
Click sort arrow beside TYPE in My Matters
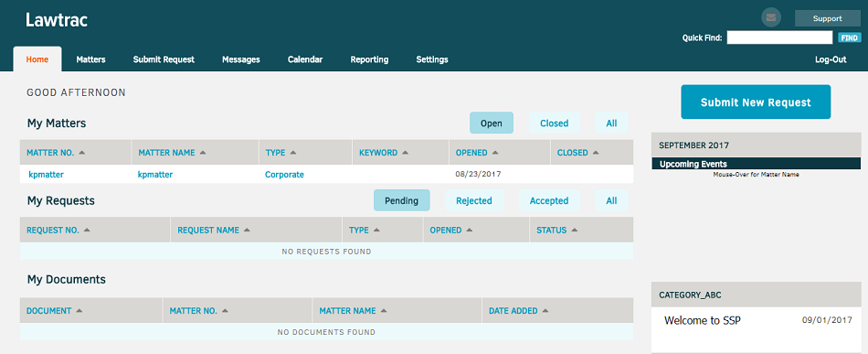pos(293,153)
